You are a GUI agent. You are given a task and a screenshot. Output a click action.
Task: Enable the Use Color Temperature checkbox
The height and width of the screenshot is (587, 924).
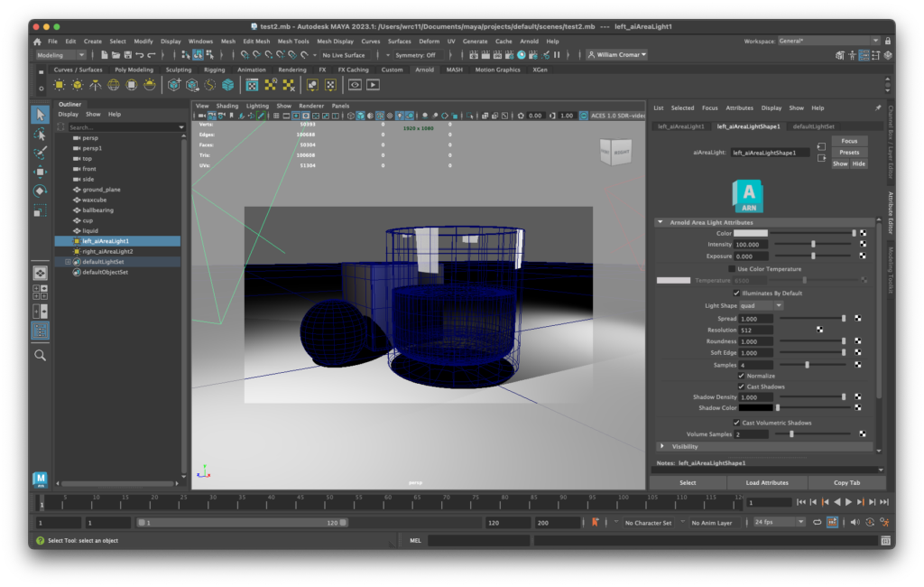pyautogui.click(x=732, y=269)
